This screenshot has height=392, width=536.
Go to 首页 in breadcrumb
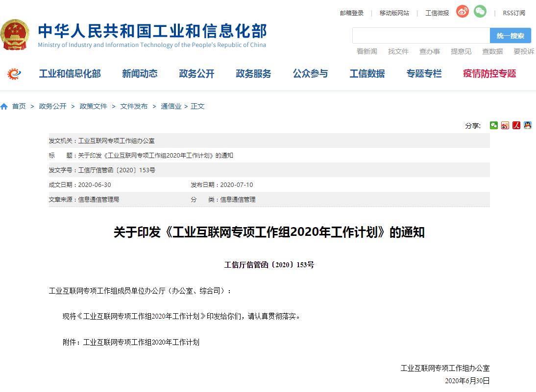coord(19,107)
